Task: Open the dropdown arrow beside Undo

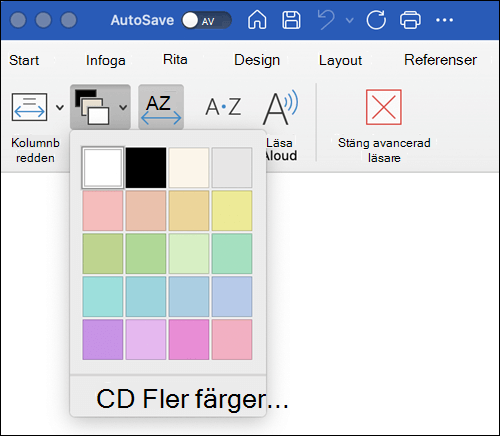Action: pos(349,20)
